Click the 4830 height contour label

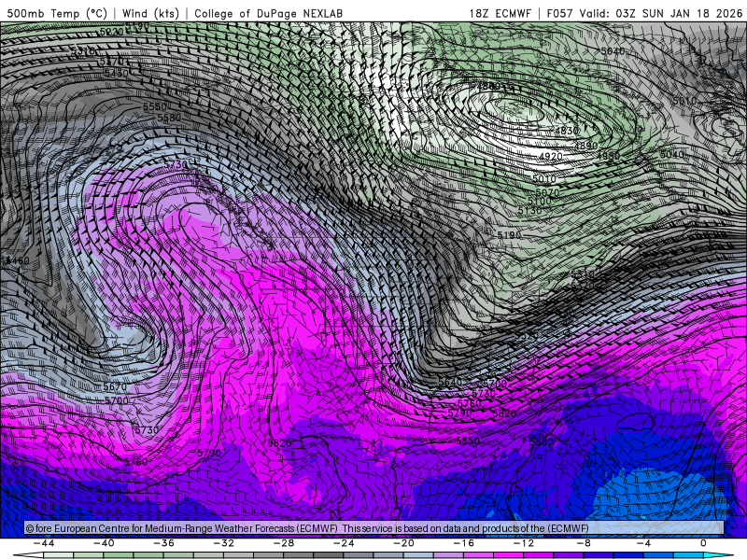(x=567, y=131)
